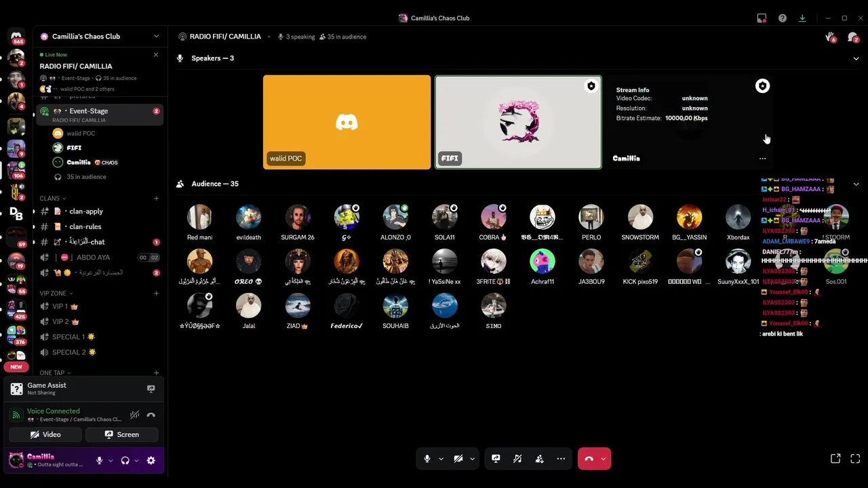The image size is (868, 488).
Task: Open camera options arrow in call bar
Action: click(x=472, y=459)
